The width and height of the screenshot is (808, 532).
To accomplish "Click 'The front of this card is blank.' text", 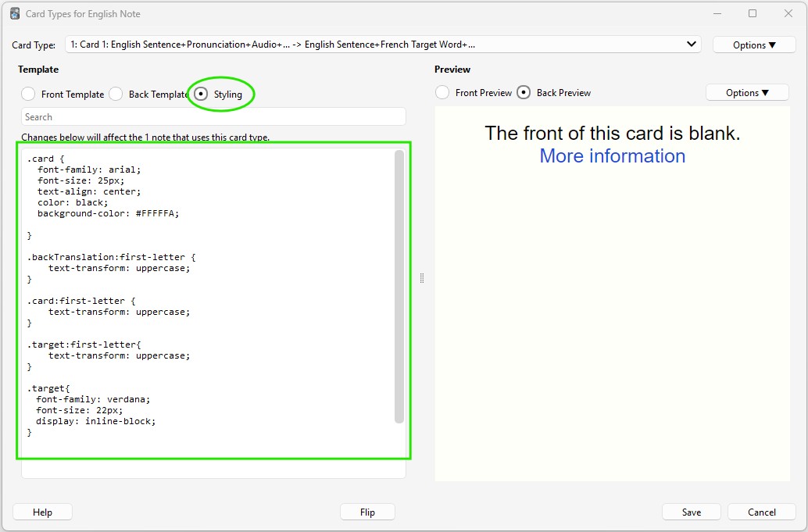I will (612, 134).
